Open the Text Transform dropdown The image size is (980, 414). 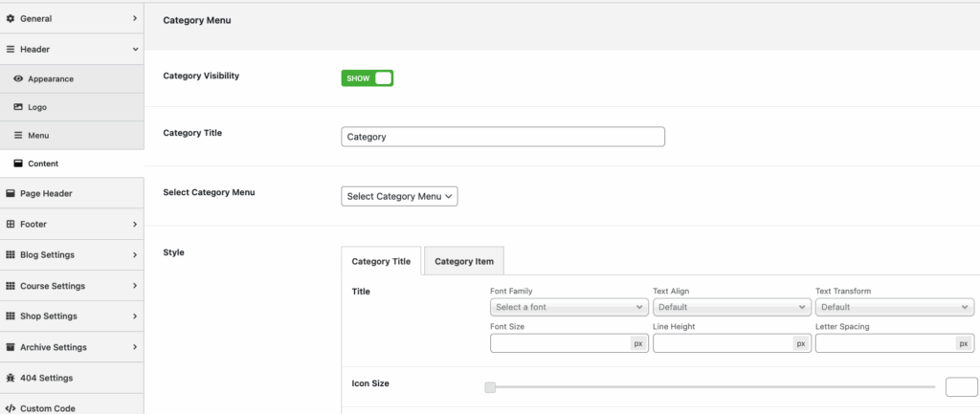(x=894, y=308)
